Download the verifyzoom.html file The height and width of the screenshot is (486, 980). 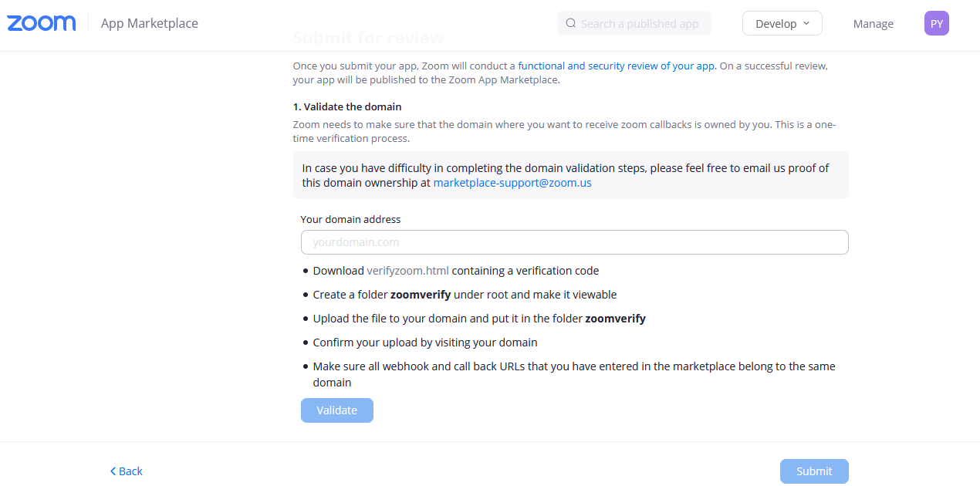[407, 271]
